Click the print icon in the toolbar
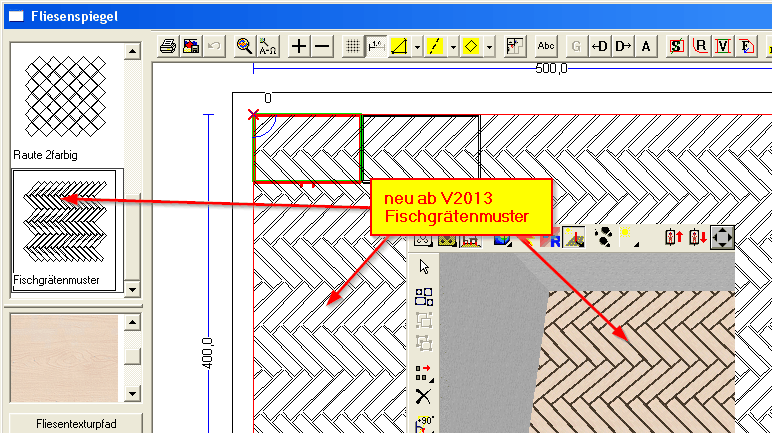The width and height of the screenshot is (772, 433). 169,46
